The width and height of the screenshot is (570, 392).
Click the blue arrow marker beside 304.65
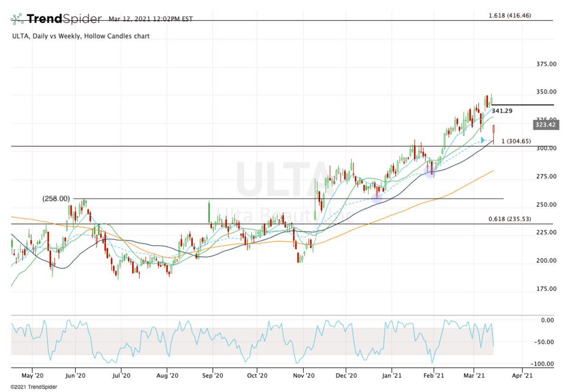click(x=483, y=140)
